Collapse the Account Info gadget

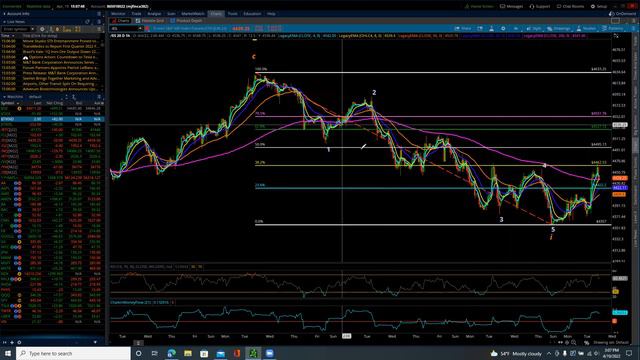(4, 14)
